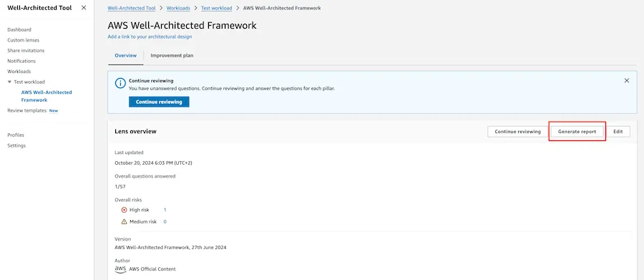Dismiss the Continue reviewing info banner
The width and height of the screenshot is (644, 280).
627,81
